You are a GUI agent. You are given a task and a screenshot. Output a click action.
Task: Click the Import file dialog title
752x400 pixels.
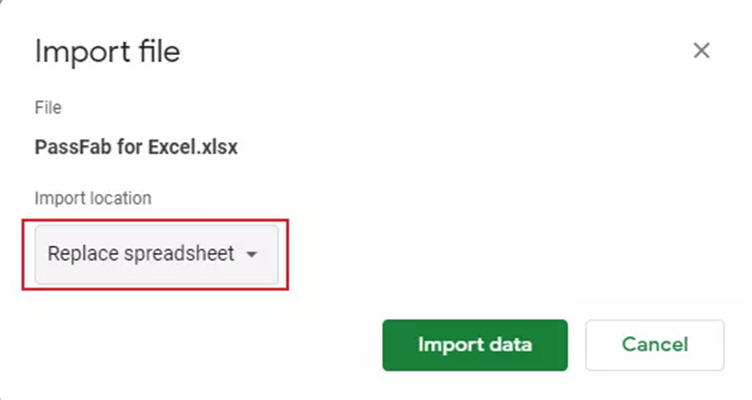point(107,52)
